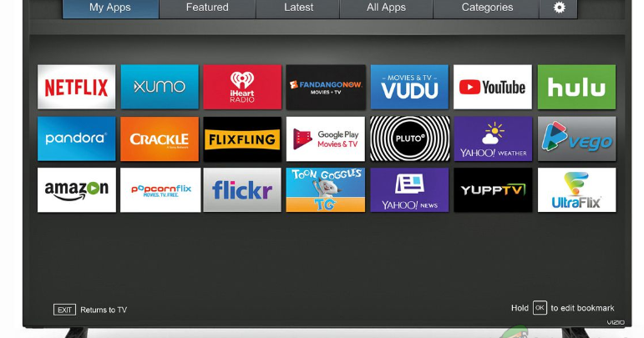The height and width of the screenshot is (338, 644).
Task: Launch the Netflix app
Action: coord(76,87)
